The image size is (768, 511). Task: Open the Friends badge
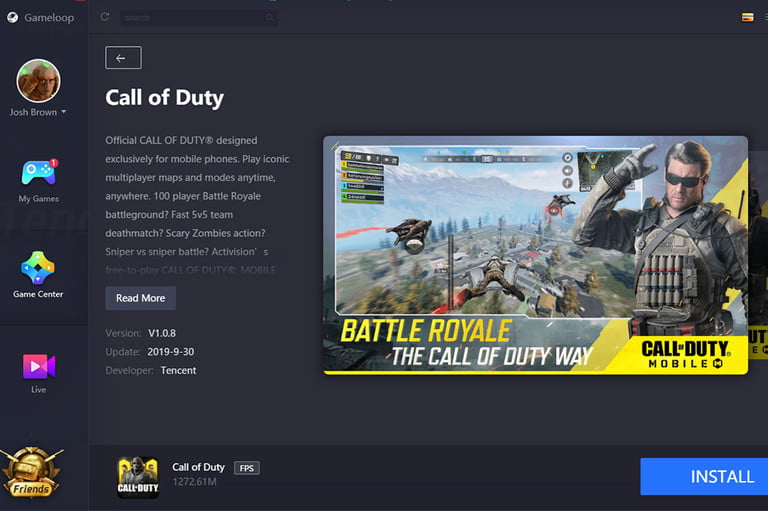click(32, 472)
